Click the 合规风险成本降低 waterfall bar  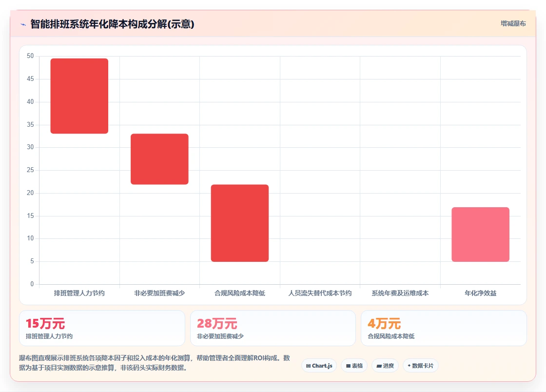[x=240, y=223]
